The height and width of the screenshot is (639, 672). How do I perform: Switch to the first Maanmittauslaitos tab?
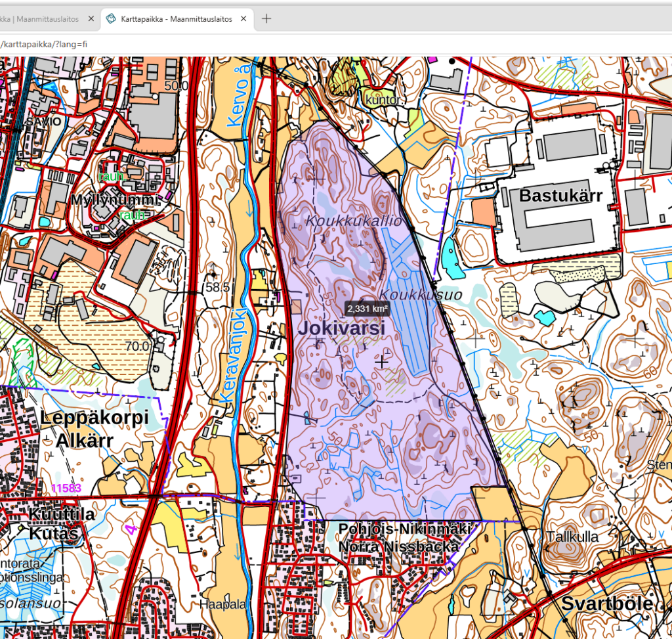pos(39,19)
